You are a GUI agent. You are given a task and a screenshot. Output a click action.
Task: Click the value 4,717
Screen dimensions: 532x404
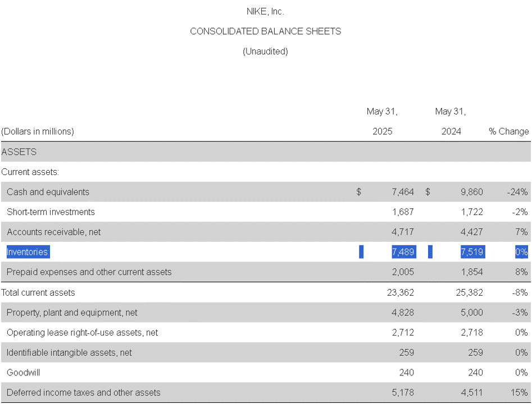tap(403, 232)
